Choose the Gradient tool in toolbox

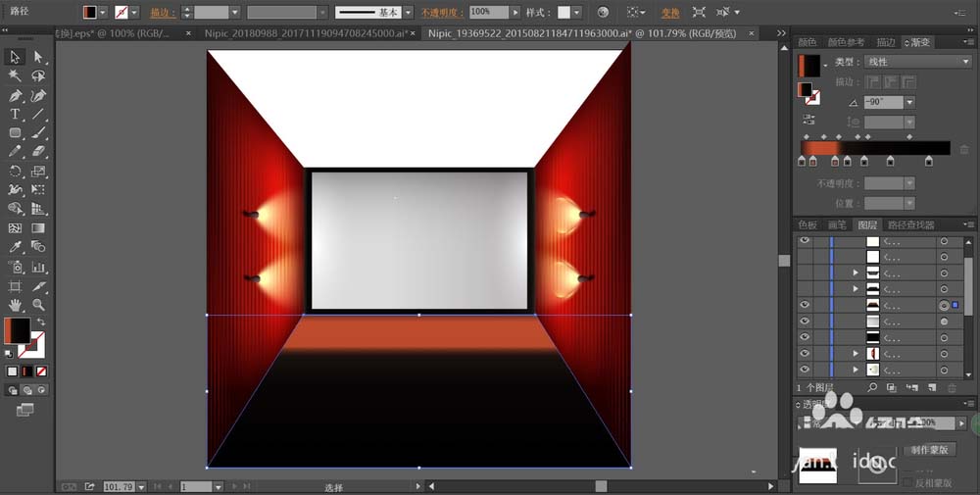[x=38, y=228]
